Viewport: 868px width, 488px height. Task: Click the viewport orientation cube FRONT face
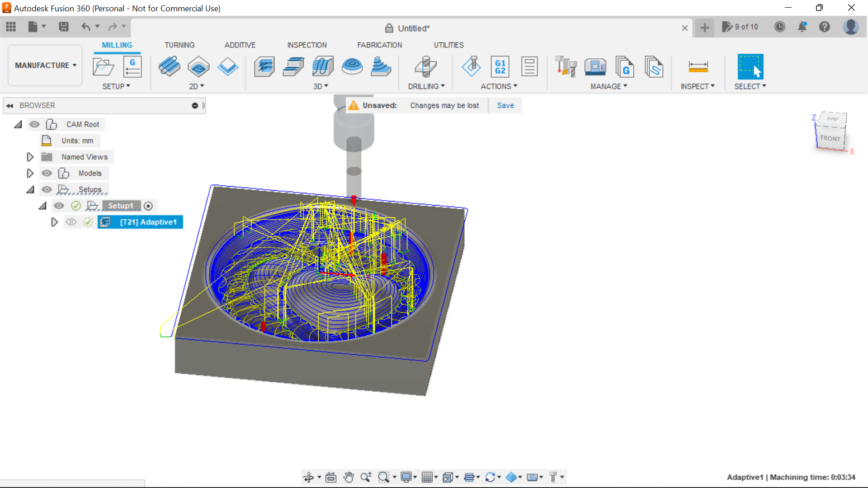tap(831, 138)
